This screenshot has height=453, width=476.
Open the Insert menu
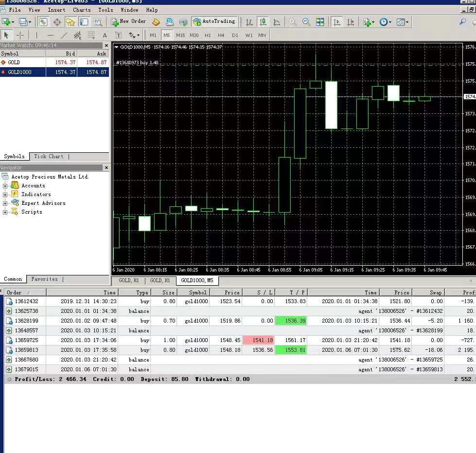click(x=56, y=10)
